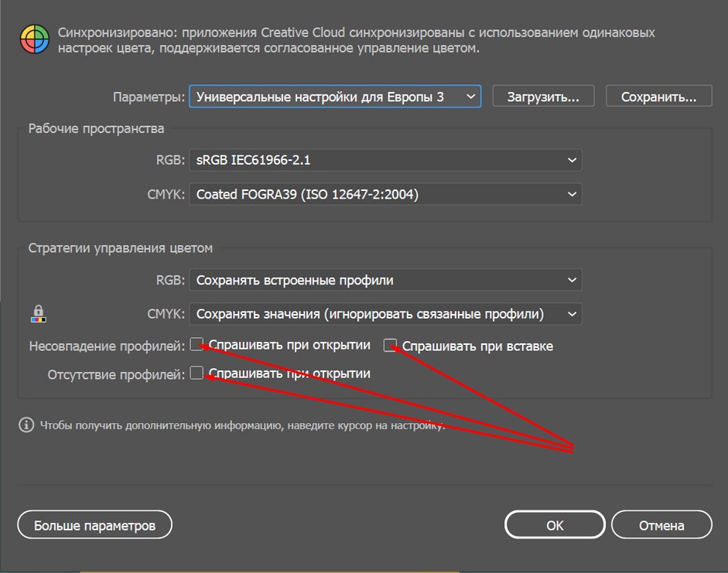The height and width of the screenshot is (573, 728).
Task: Click the Загрузить... button
Action: 543,96
